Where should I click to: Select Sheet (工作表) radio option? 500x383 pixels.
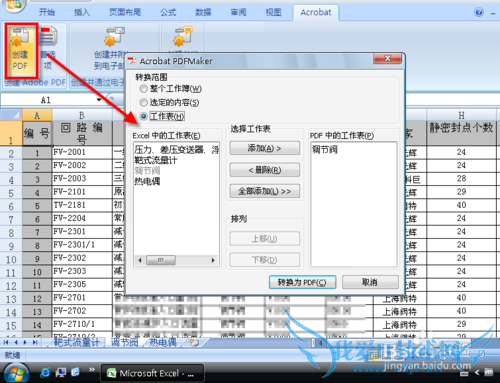click(143, 116)
